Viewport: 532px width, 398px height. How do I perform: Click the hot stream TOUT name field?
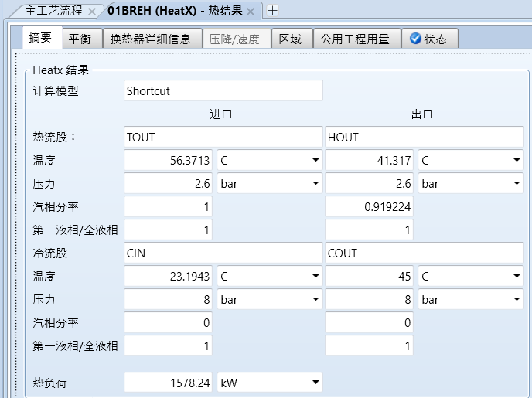[223, 138]
